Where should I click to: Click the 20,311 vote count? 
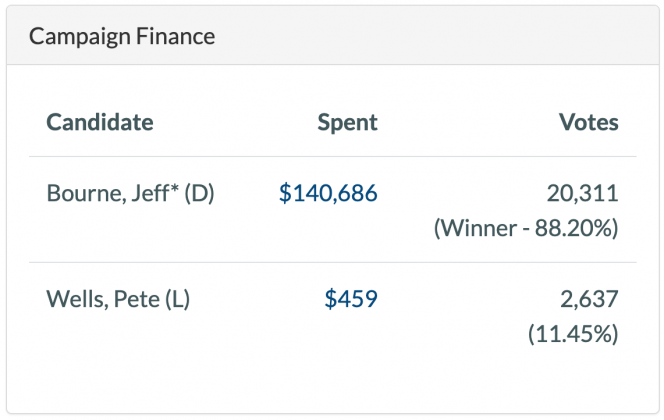[583, 194]
